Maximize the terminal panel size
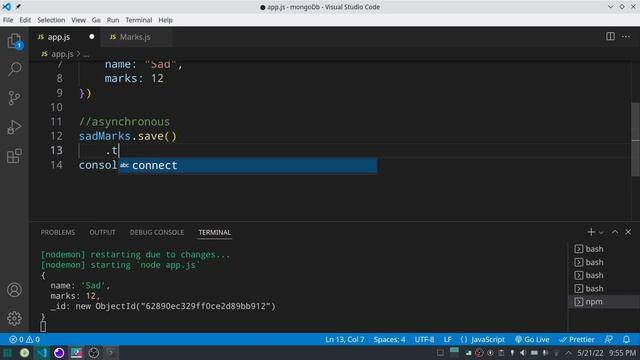640x360 pixels. (615, 232)
